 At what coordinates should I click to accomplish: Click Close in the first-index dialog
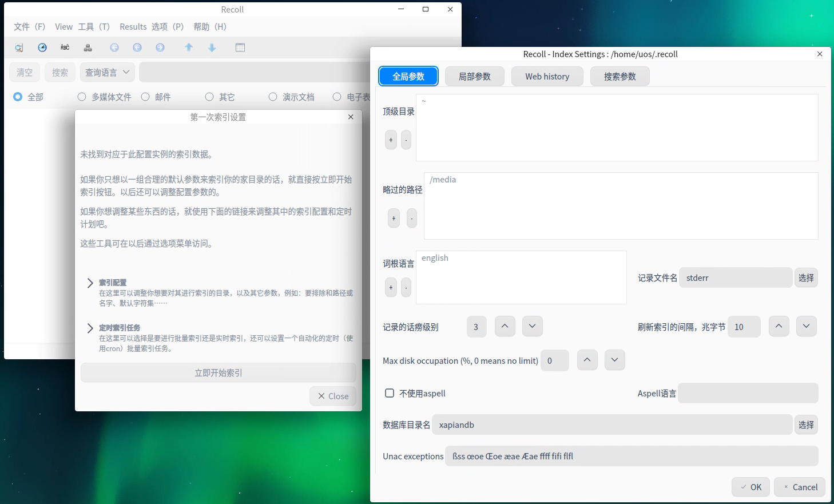(x=333, y=396)
